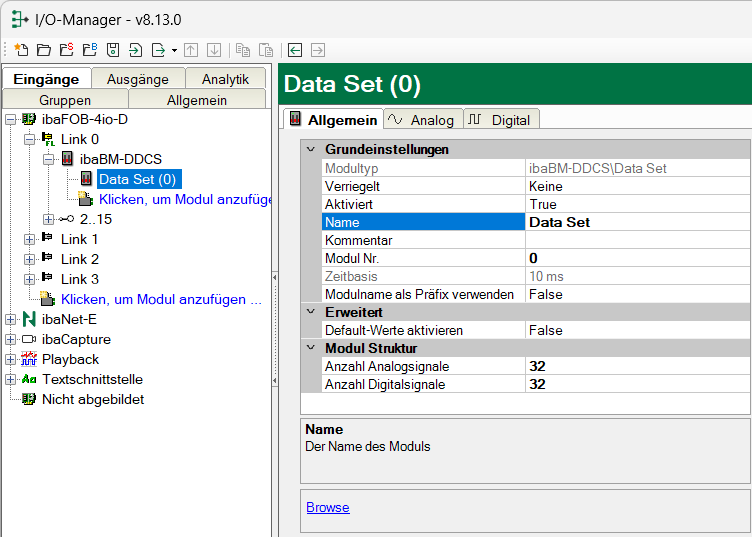Switch to the Ausgänge tab

pyautogui.click(x=138, y=79)
